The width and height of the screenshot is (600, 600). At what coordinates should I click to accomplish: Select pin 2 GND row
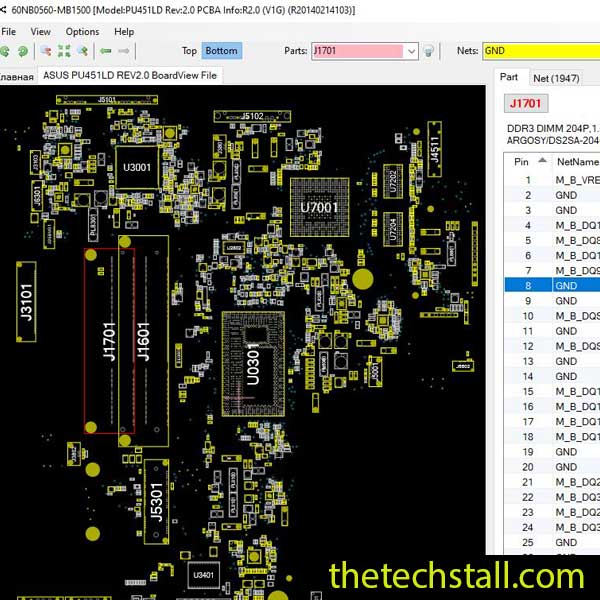point(552,195)
